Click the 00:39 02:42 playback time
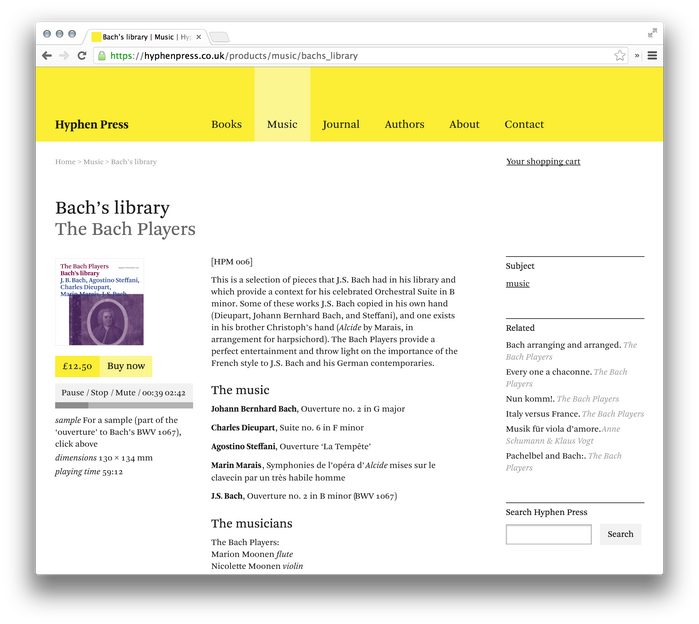This screenshot has width=699, height=624. (x=164, y=393)
